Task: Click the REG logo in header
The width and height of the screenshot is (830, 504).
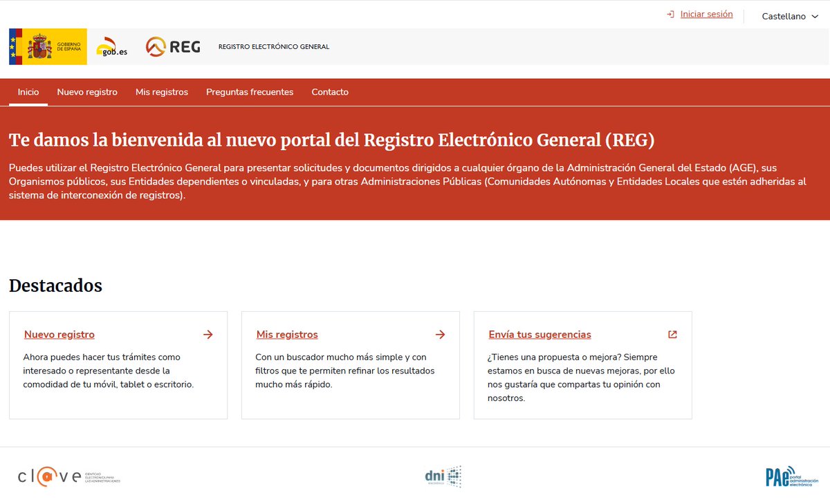Action: click(173, 47)
